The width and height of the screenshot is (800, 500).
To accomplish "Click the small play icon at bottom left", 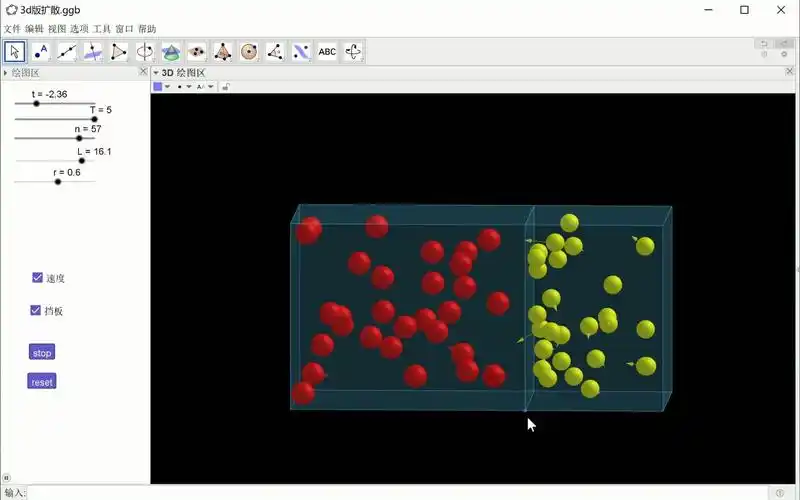I will point(6,478).
